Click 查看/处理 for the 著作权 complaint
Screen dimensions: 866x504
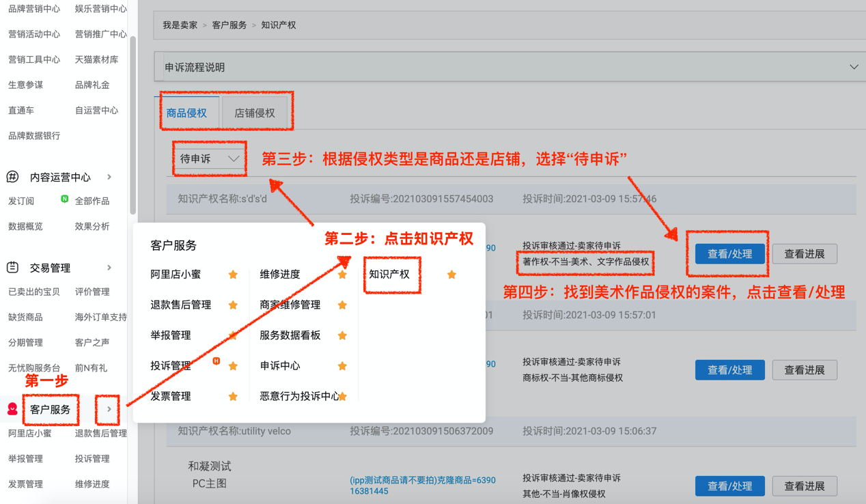(729, 254)
